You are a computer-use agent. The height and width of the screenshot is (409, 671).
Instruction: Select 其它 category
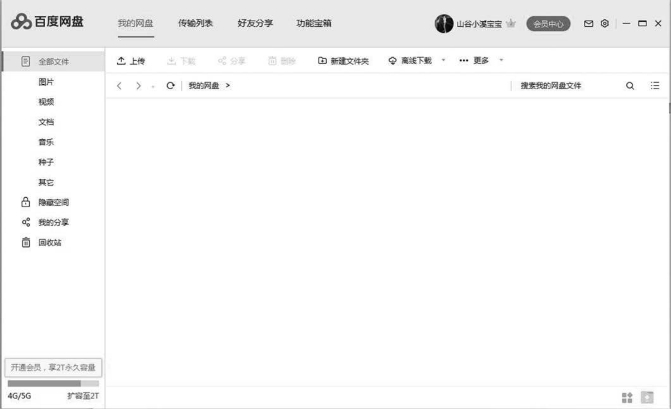click(x=46, y=182)
